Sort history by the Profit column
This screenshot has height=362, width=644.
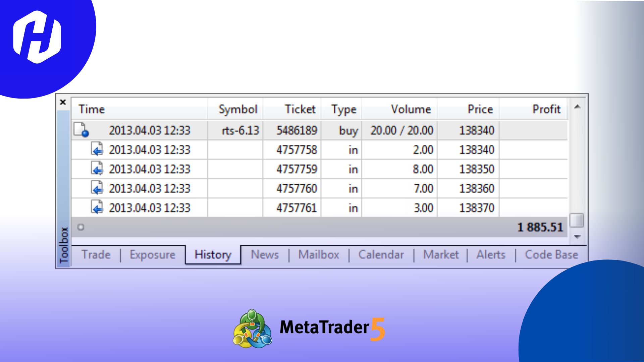point(546,109)
